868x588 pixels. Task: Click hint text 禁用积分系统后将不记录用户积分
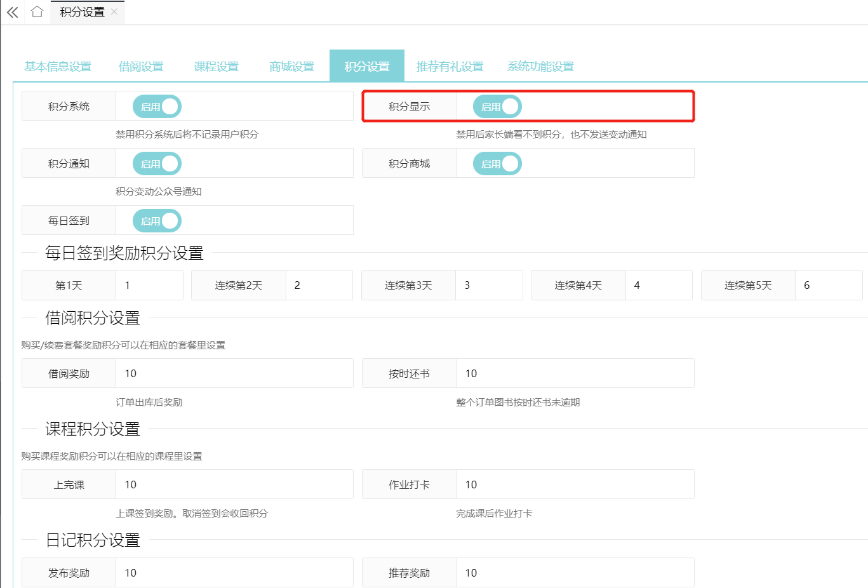[187, 135]
